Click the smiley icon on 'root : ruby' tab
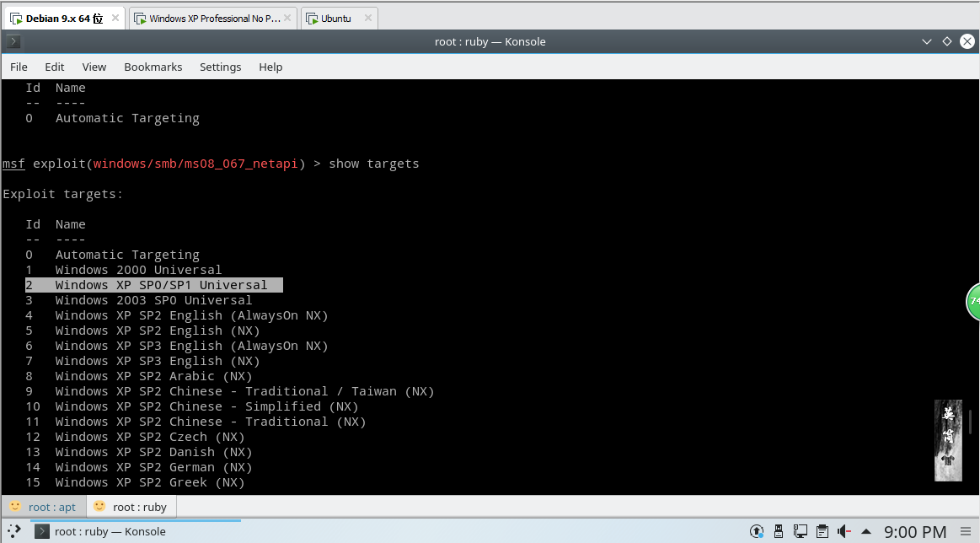This screenshot has height=543, width=980. 99,506
